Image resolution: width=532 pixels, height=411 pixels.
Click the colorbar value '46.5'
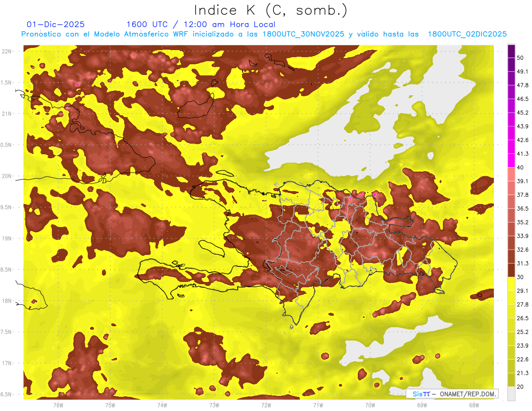click(x=523, y=99)
